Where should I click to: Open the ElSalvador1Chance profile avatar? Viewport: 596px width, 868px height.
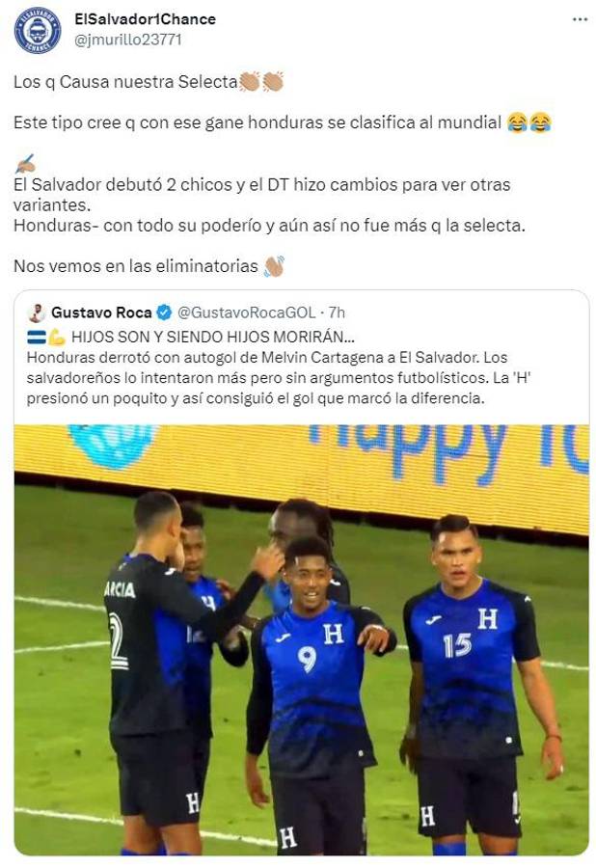(37, 31)
